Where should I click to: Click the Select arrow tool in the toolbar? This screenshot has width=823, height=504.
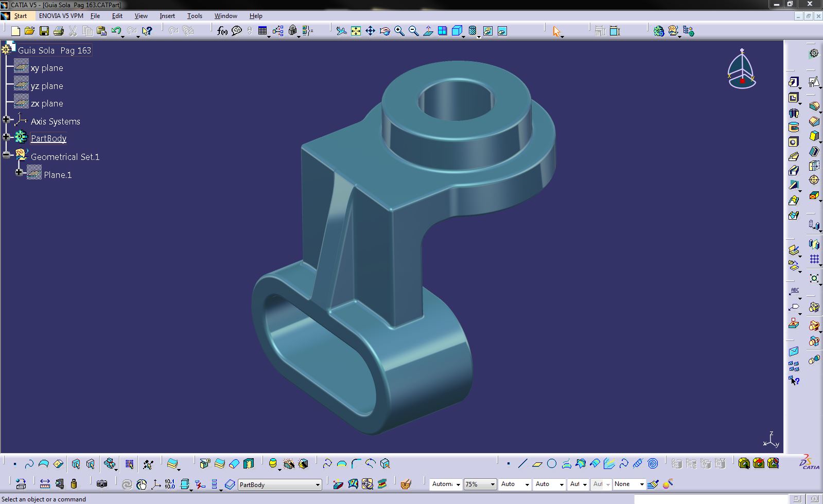point(556,31)
